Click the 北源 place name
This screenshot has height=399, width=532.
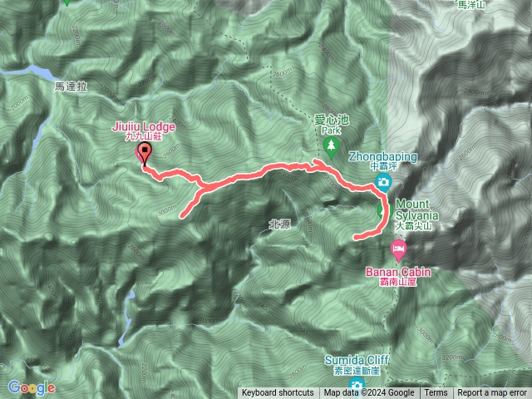279,224
